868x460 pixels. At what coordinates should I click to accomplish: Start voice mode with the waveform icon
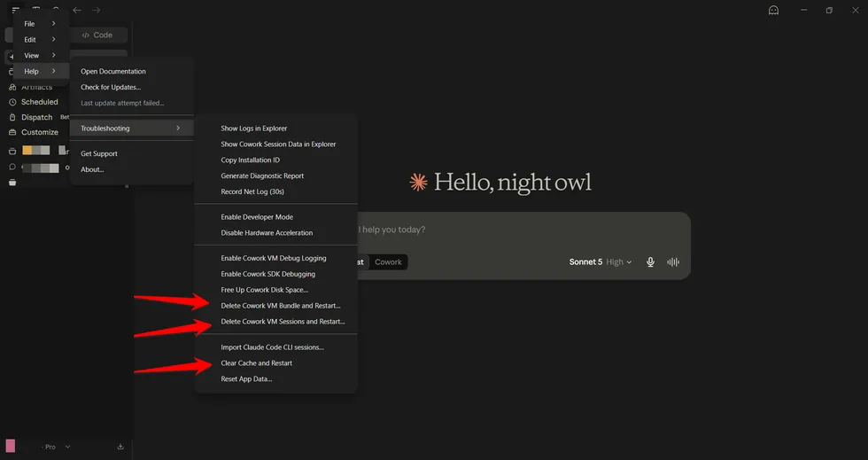tap(673, 262)
